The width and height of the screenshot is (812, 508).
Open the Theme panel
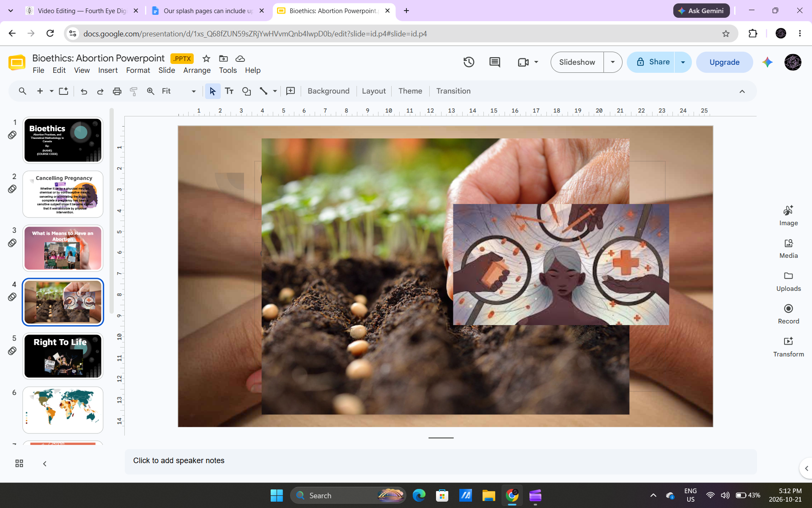[x=410, y=91]
